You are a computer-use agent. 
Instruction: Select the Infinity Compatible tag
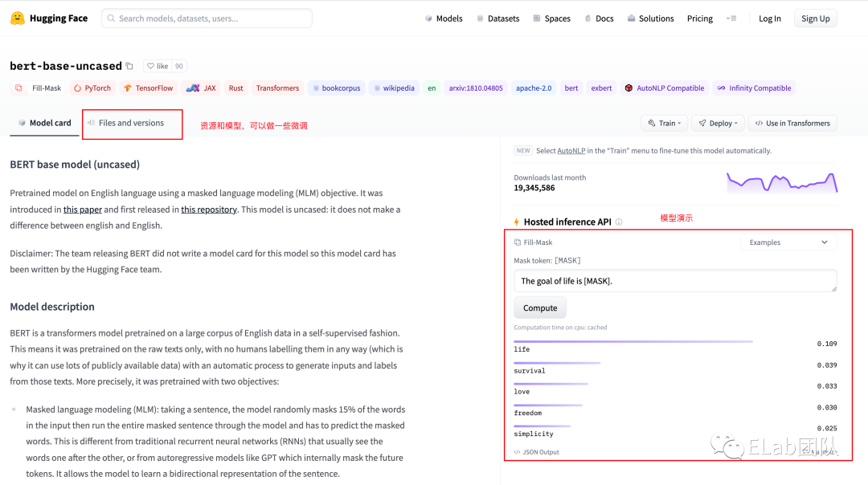754,88
